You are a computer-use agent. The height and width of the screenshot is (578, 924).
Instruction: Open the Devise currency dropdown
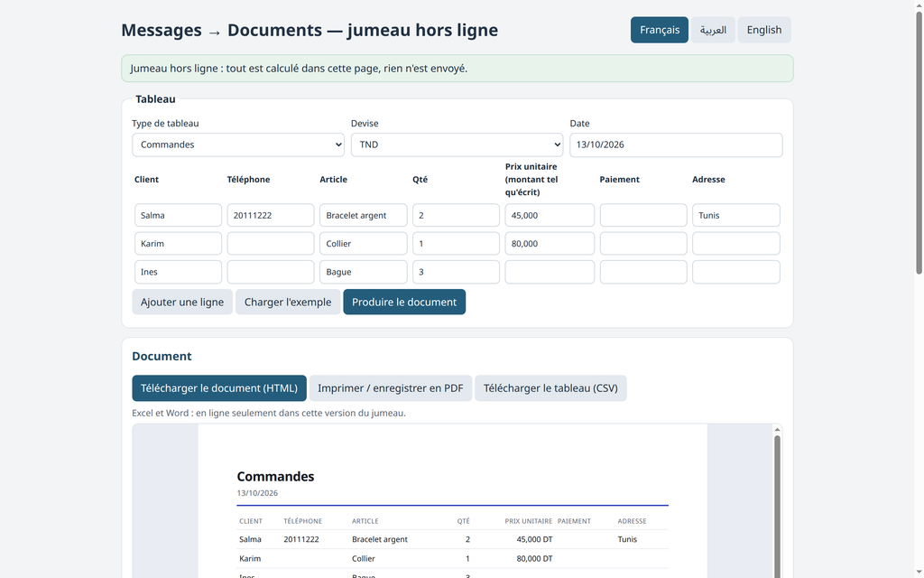coord(457,144)
